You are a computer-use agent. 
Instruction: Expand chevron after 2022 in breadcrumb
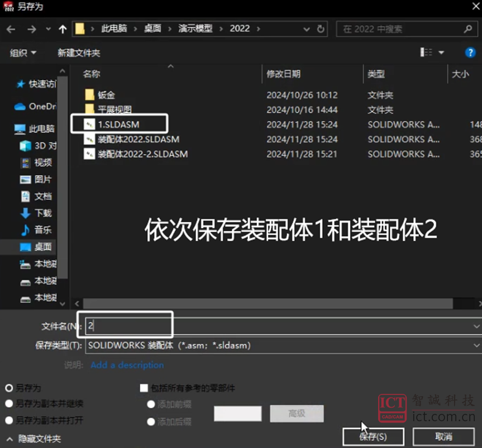click(258, 29)
